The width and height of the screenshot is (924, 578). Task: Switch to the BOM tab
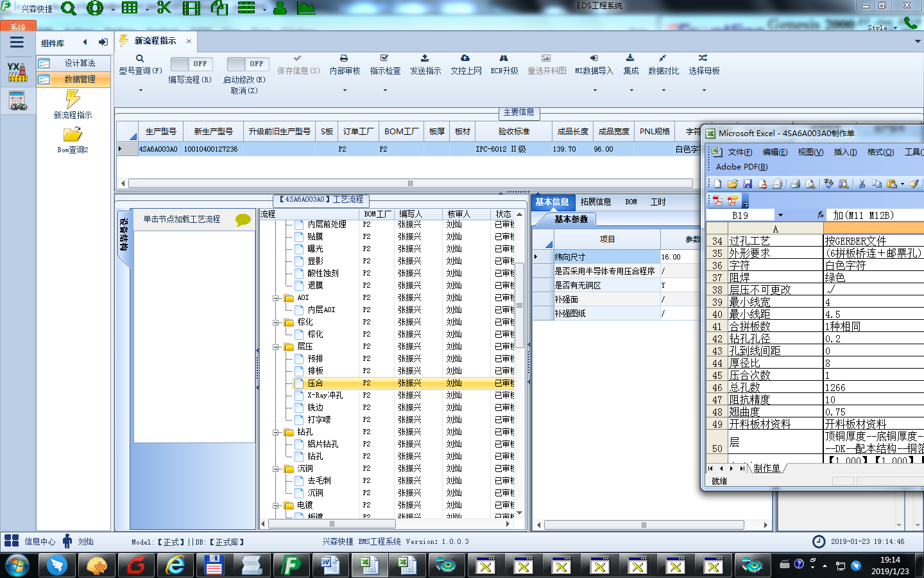(x=631, y=202)
